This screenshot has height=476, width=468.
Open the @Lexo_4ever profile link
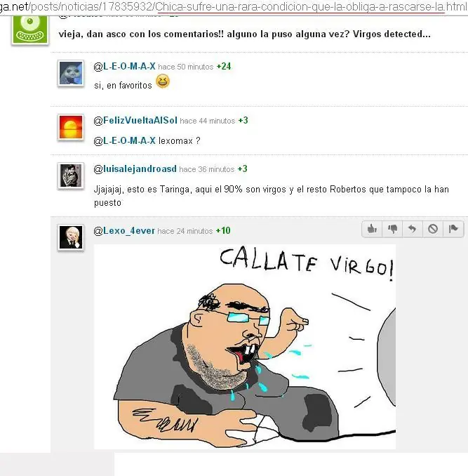coord(124,231)
